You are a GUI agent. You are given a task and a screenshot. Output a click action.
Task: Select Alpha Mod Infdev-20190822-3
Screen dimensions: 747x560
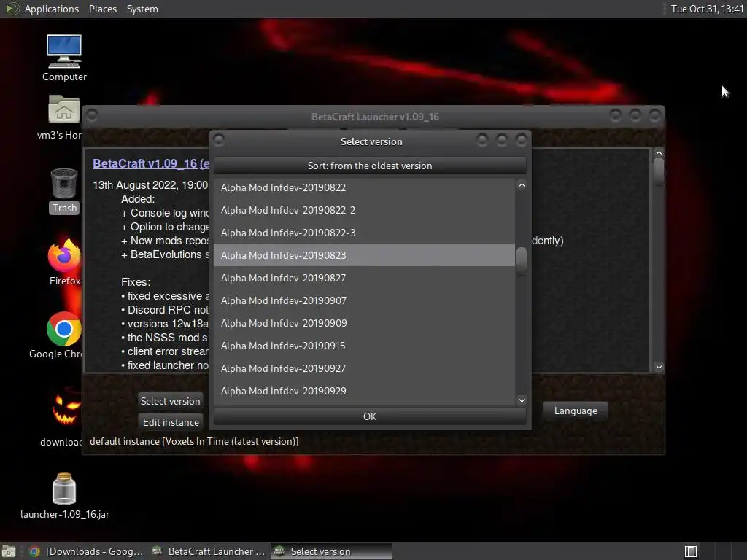click(365, 233)
